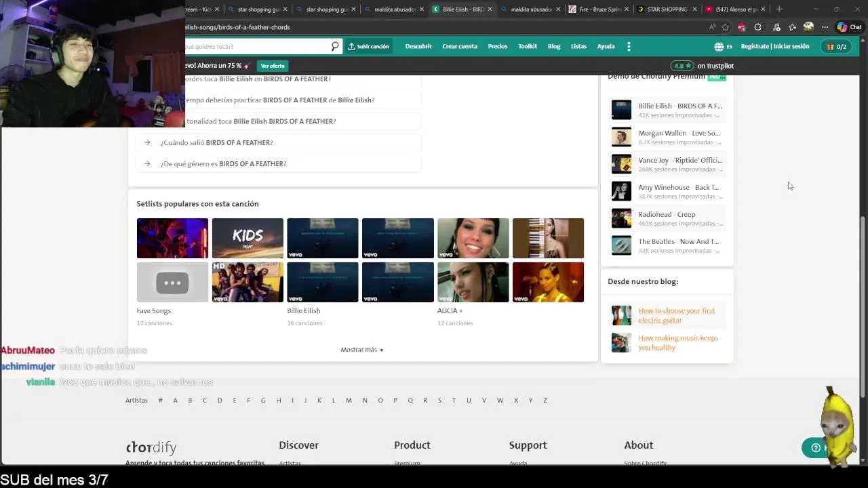The width and height of the screenshot is (868, 488).
Task: Open the browser settings ellipsis menu
Action: tap(825, 27)
